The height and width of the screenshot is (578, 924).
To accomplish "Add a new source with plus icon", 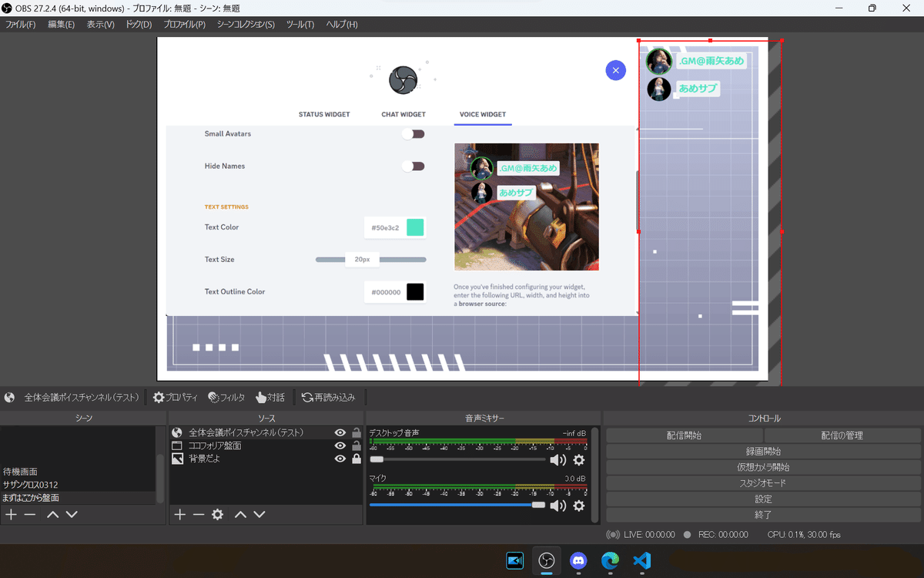I will [179, 514].
